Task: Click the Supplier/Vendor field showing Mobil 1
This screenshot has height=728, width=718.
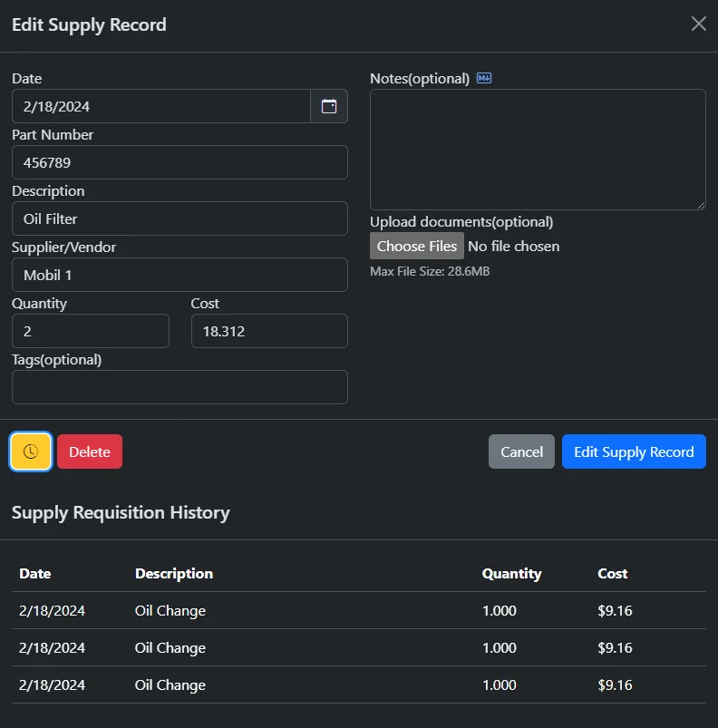Action: coord(179,275)
